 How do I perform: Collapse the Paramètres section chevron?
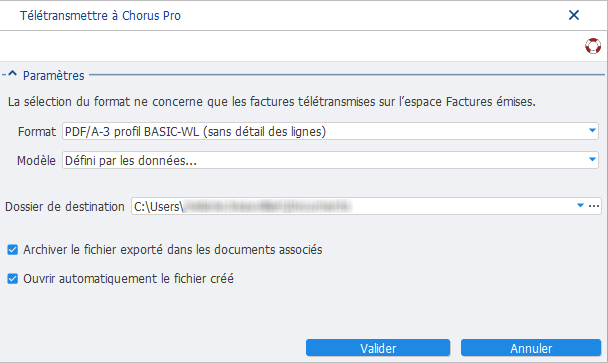click(x=12, y=73)
